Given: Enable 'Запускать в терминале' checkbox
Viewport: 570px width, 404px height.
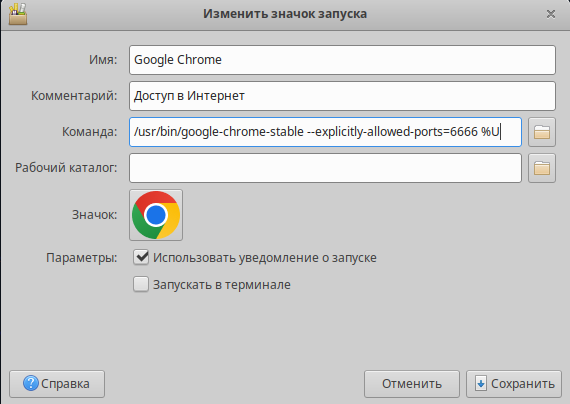Looking at the screenshot, I should click(141, 284).
